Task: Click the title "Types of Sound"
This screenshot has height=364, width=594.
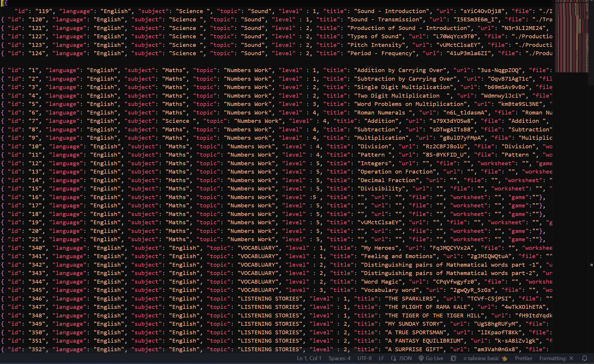Action: (375, 36)
